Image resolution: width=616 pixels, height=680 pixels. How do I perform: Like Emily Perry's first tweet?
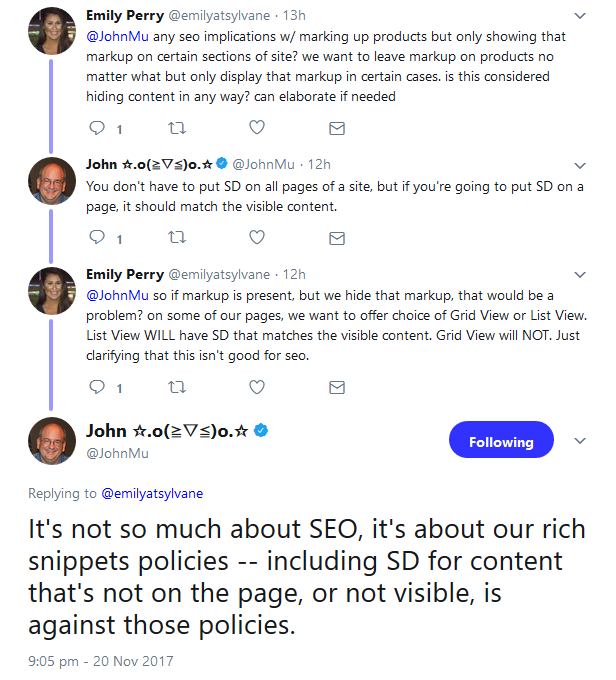pyautogui.click(x=257, y=128)
